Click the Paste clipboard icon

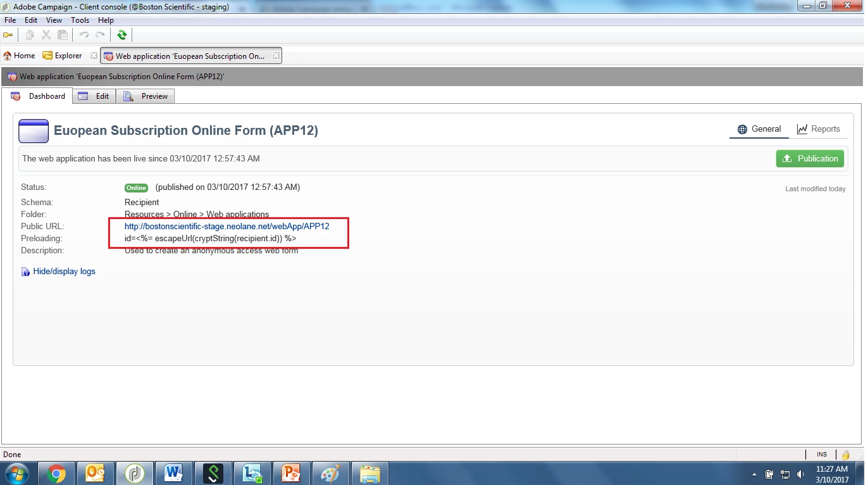[x=63, y=35]
